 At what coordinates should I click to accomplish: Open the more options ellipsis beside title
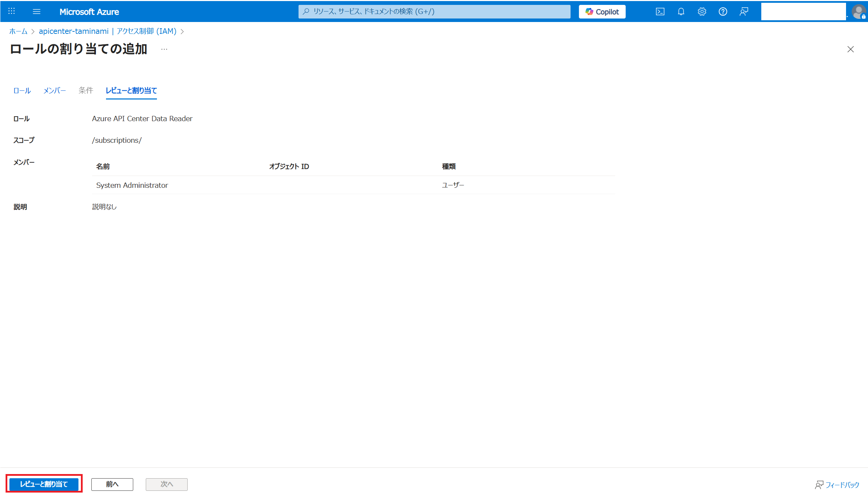(164, 49)
